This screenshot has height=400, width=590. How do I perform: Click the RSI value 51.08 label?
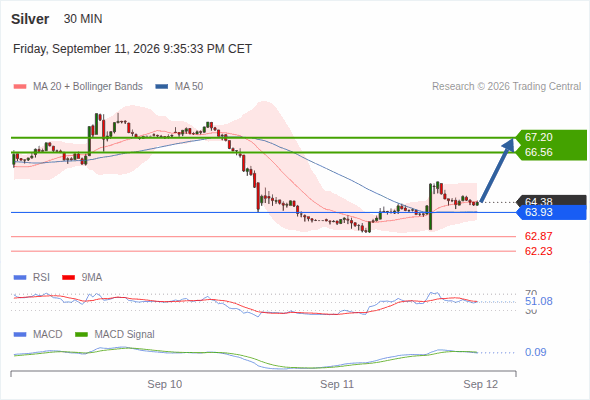[538, 301]
